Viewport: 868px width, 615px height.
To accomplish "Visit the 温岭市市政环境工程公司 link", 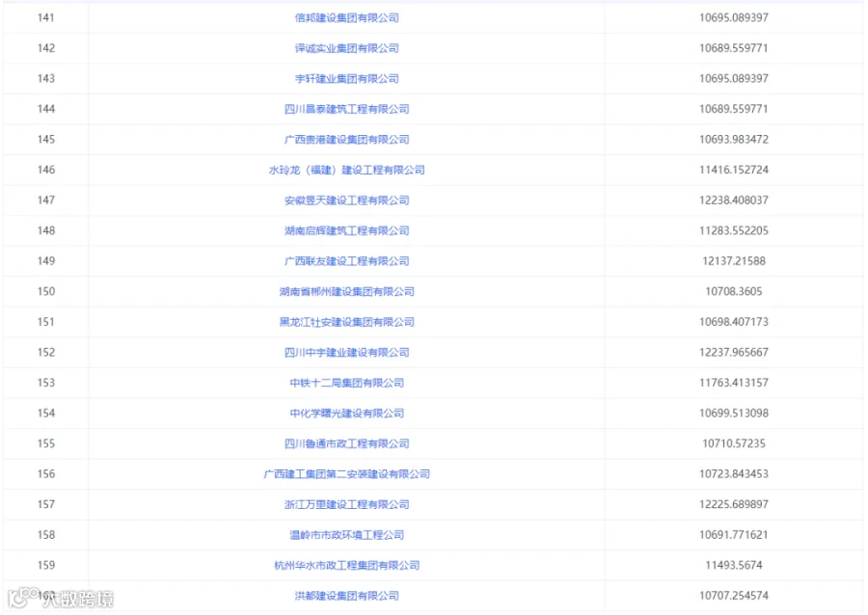I will tap(346, 535).
